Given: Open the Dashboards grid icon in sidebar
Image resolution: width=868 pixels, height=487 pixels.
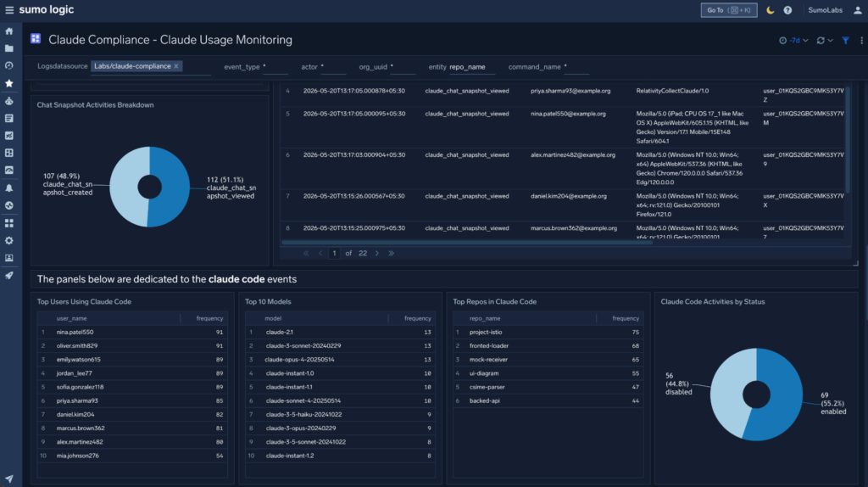Looking at the screenshot, I should pyautogui.click(x=9, y=153).
